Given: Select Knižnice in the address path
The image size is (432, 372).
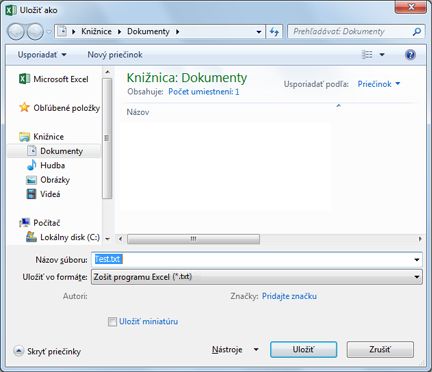Looking at the screenshot, I should click(96, 31).
